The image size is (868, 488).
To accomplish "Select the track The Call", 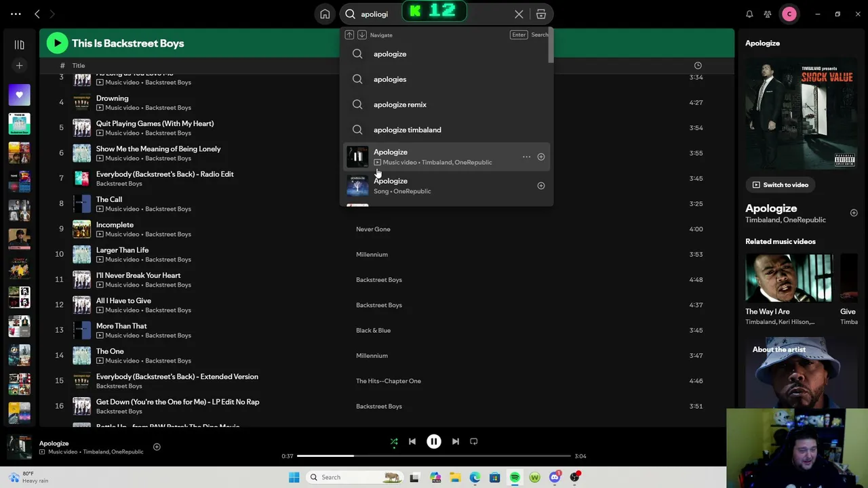I will click(109, 199).
